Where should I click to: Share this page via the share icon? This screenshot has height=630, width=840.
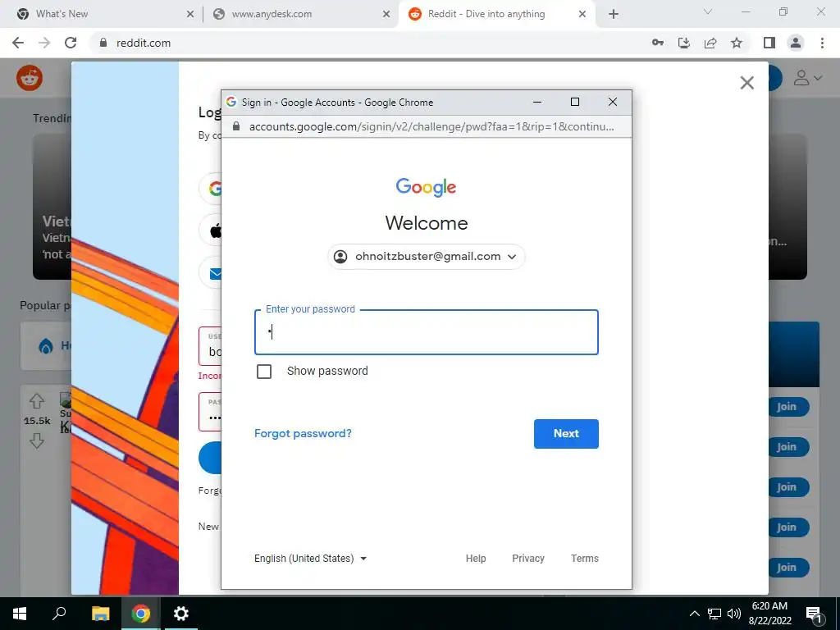click(x=710, y=43)
